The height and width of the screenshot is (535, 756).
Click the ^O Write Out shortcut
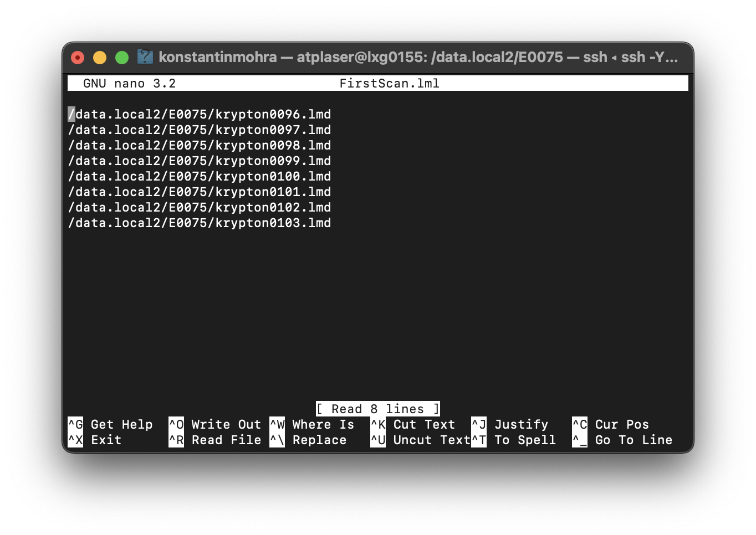click(x=215, y=424)
